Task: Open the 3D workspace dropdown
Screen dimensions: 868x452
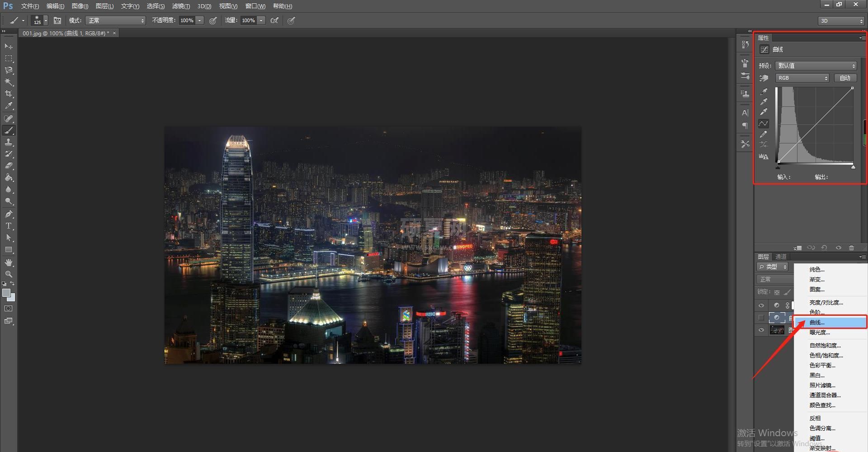Action: tap(841, 21)
